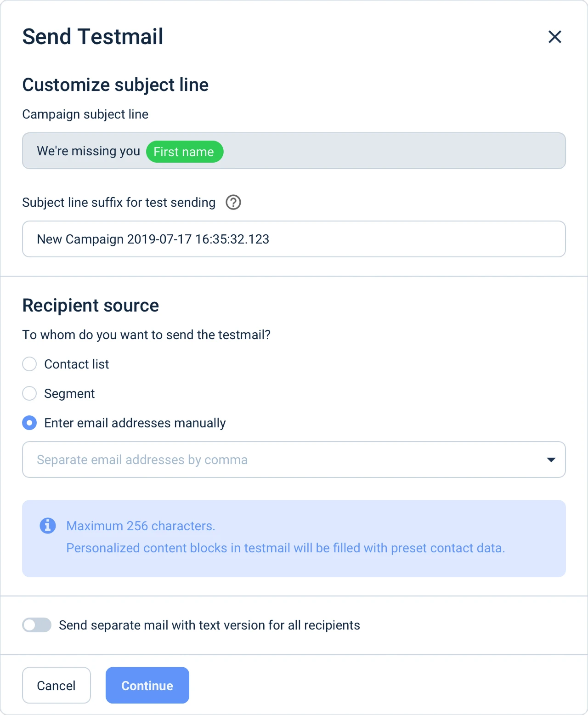This screenshot has width=588, height=715.
Task: Enable the separate text version mail toggle
Action: tap(37, 625)
